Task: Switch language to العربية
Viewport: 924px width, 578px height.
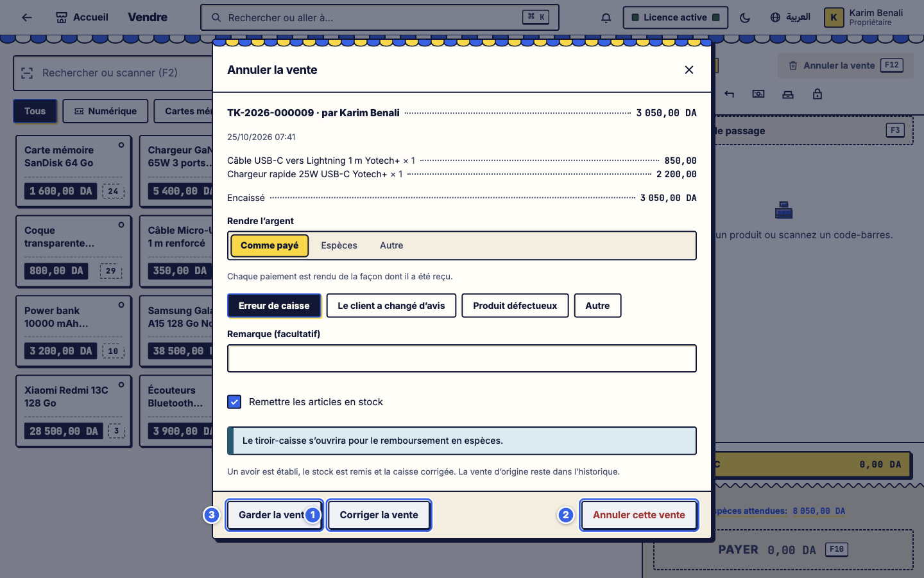Action: 791,17
